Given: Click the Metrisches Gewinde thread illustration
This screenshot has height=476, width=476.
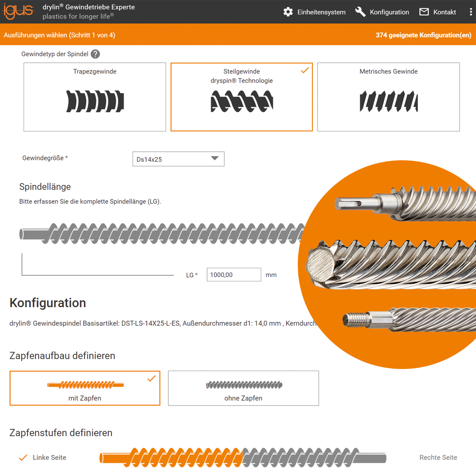Looking at the screenshot, I should (x=389, y=101).
